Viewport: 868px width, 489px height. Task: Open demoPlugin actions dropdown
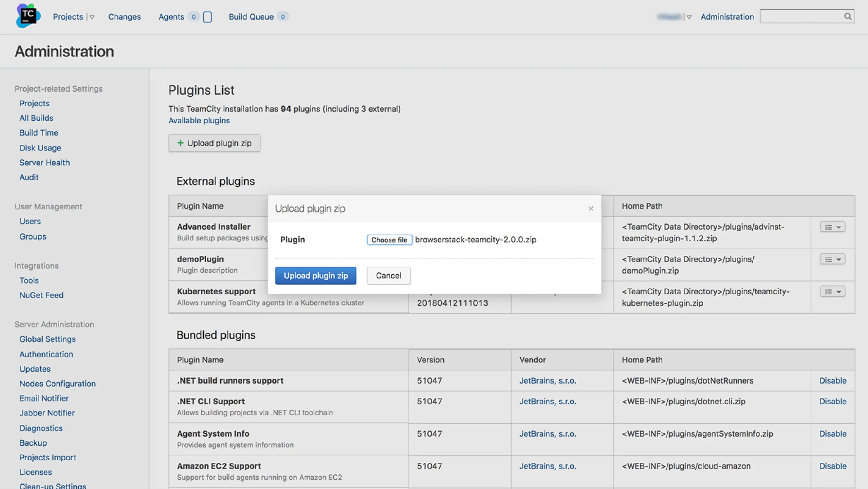(833, 260)
